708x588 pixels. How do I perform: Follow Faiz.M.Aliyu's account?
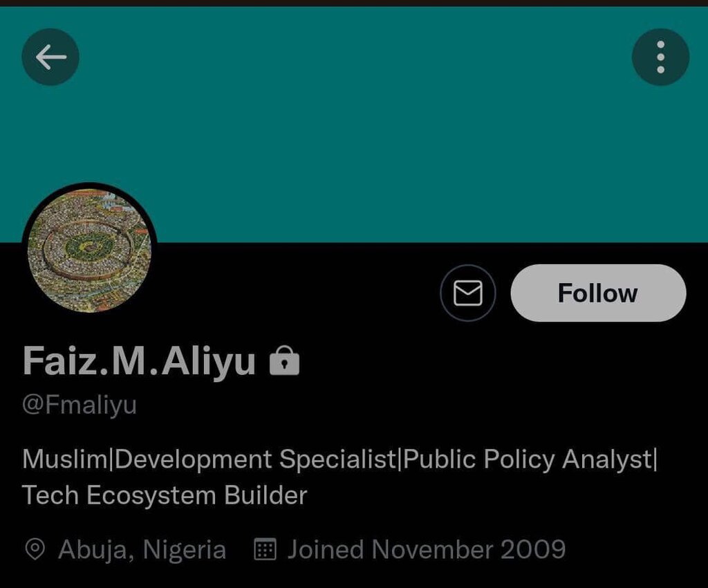point(598,293)
